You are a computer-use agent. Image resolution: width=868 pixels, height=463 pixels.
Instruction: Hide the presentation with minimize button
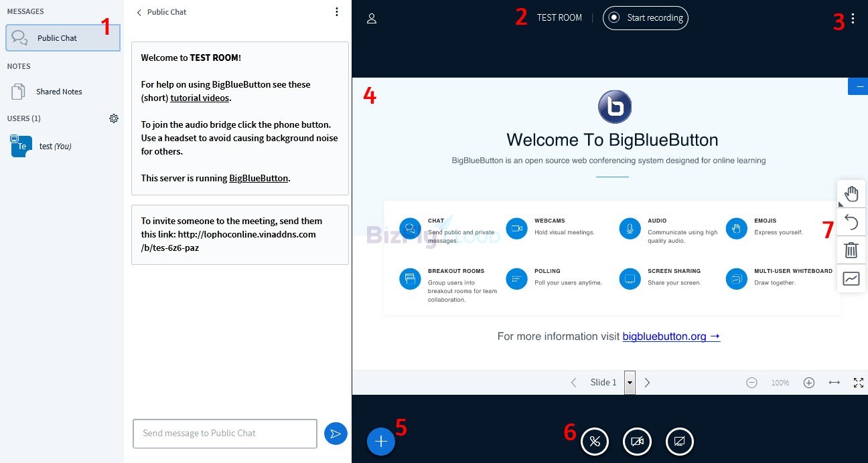(858, 86)
